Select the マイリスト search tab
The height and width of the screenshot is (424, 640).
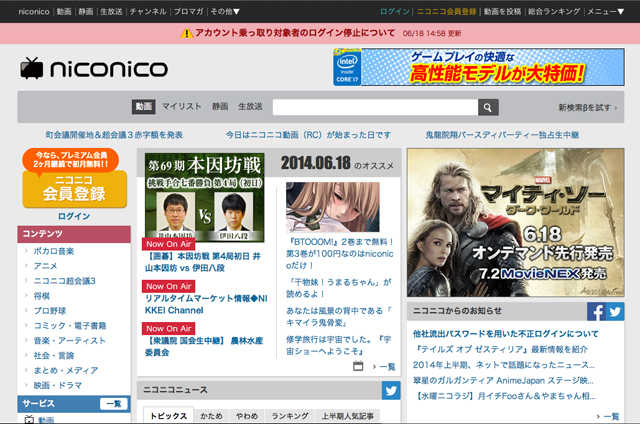point(182,107)
